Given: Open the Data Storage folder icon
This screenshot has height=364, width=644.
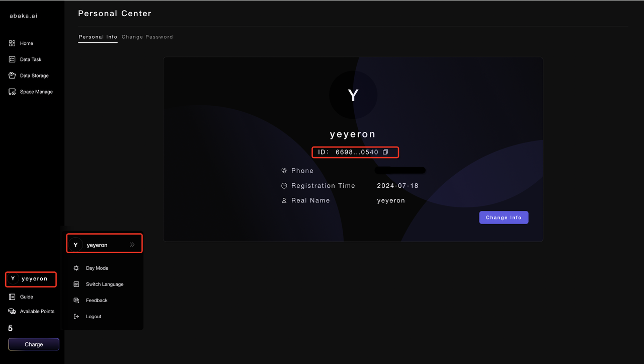Looking at the screenshot, I should (12, 76).
